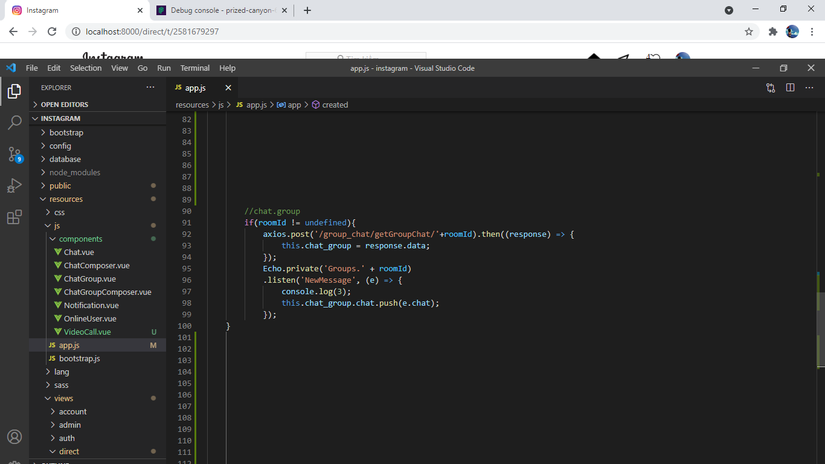Open the Selection menu

86,68
